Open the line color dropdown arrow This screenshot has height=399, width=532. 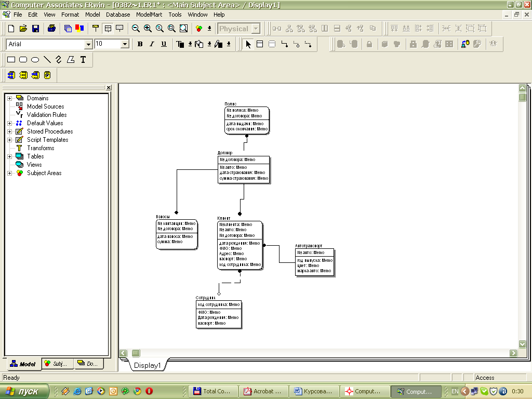coord(229,44)
